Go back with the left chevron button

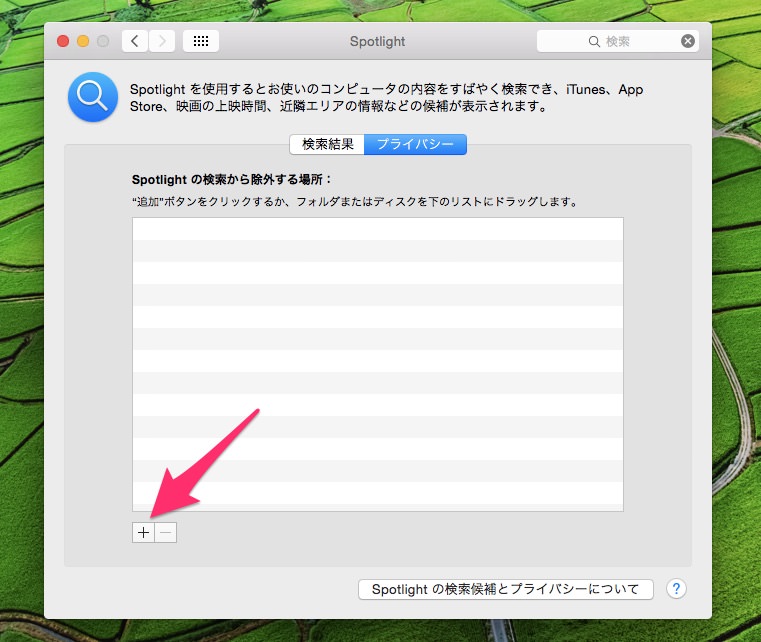click(x=135, y=41)
